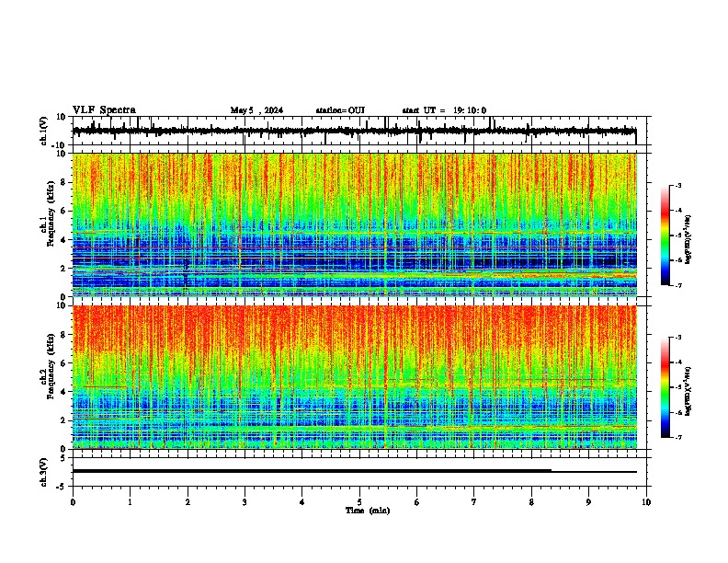Click the ch.1 voltage waveform trace
The image size is (728, 563).
click(354, 131)
